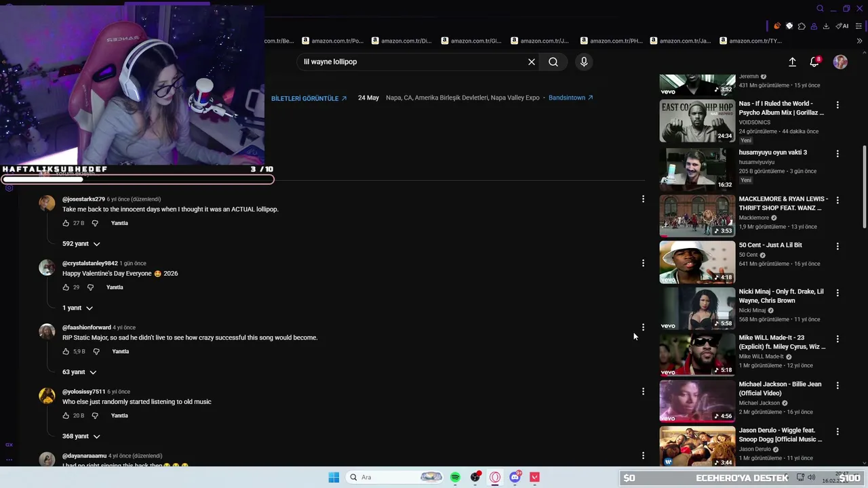Open options menu for Nas video
Viewport: 868px width, 488px height.
click(837, 105)
